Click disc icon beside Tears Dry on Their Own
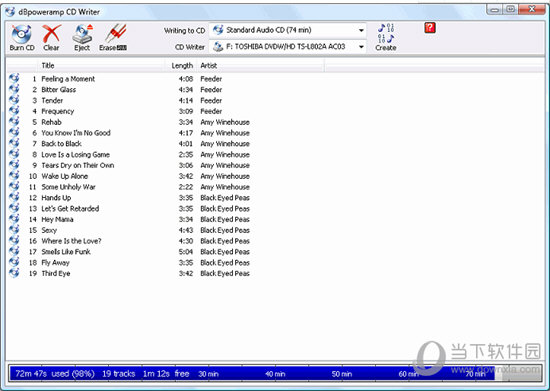 pyautogui.click(x=14, y=164)
